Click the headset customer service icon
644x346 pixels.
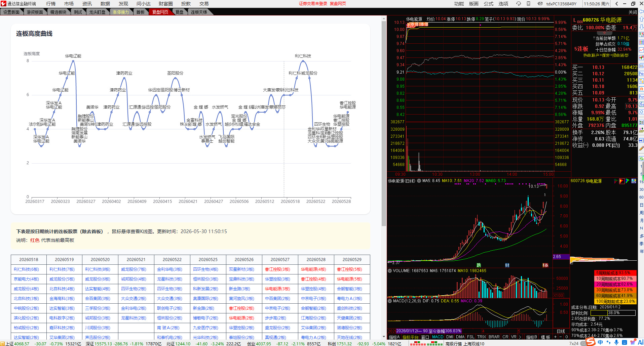[519, 4]
